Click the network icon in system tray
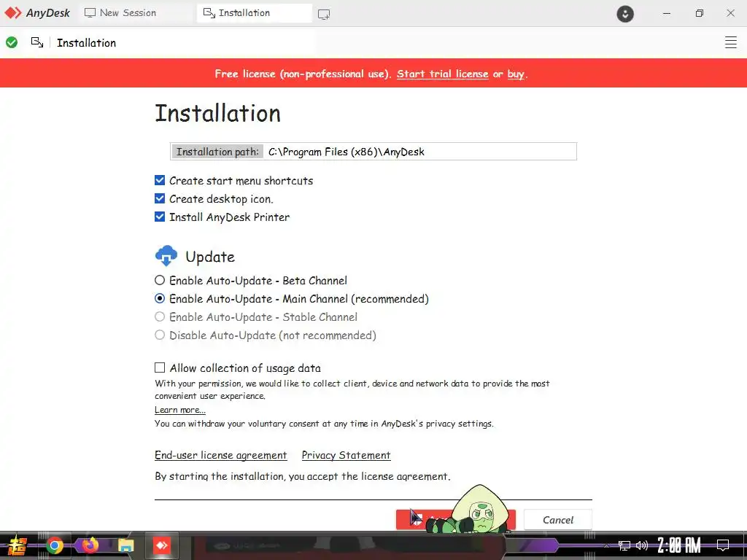The image size is (747, 560). pyautogui.click(x=624, y=545)
